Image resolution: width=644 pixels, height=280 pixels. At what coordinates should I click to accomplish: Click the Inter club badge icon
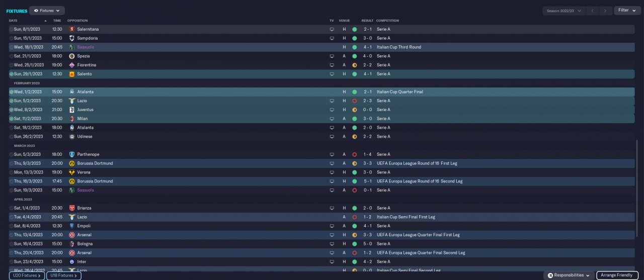pyautogui.click(x=71, y=262)
